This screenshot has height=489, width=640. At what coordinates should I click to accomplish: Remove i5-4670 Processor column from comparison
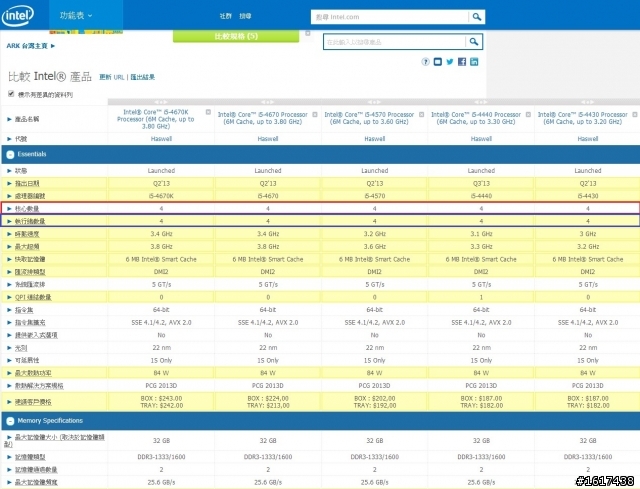click(315, 115)
